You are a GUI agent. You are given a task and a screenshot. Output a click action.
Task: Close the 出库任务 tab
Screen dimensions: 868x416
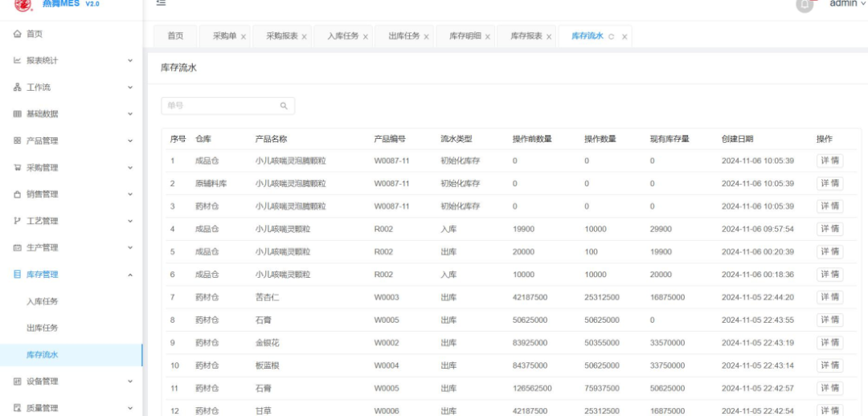[x=426, y=37]
